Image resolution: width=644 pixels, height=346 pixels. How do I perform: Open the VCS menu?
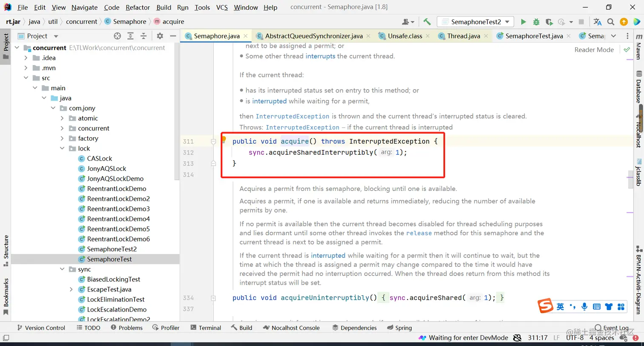click(222, 7)
